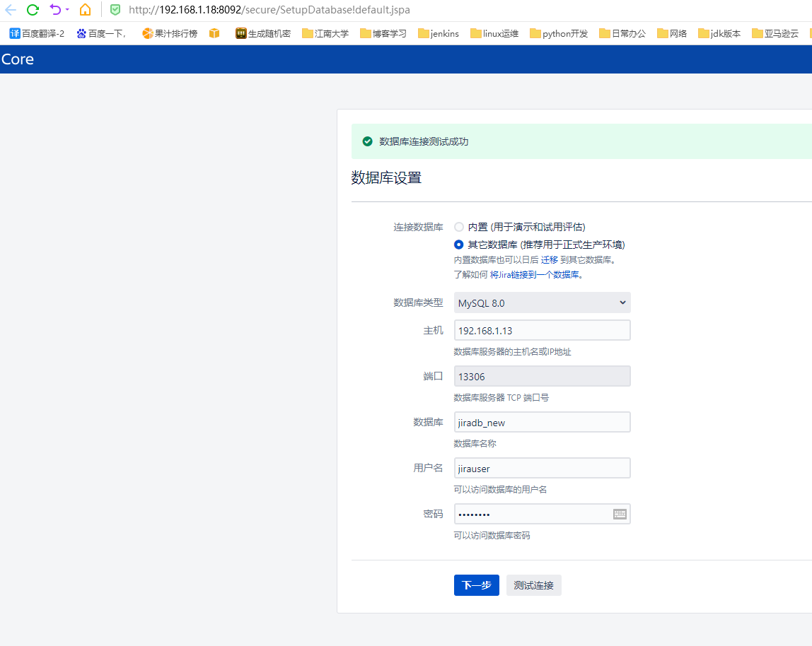The width and height of the screenshot is (812, 646).
Task: Open dropdown arrow next to undo icon
Action: click(67, 10)
